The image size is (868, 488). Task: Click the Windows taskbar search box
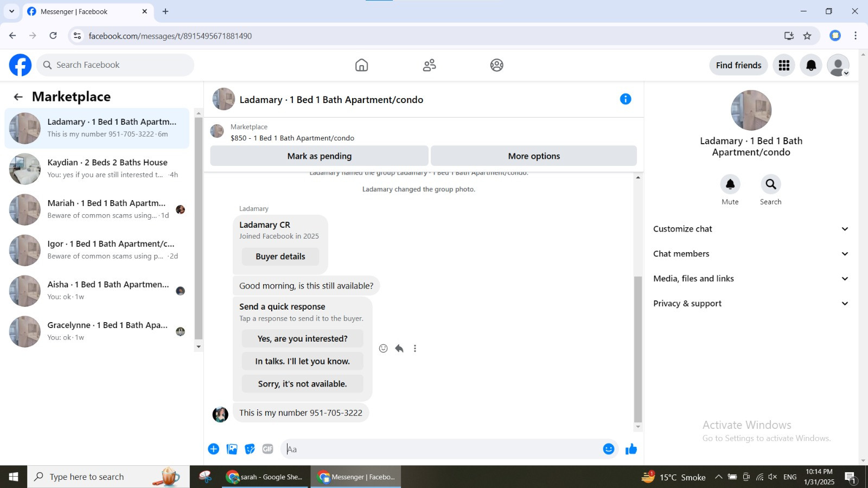(108, 477)
